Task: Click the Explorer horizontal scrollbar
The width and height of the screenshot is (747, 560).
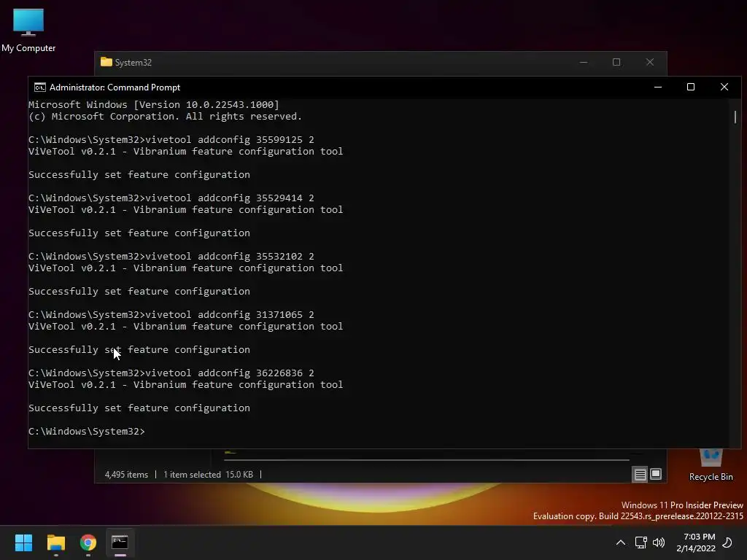Action: (426, 460)
